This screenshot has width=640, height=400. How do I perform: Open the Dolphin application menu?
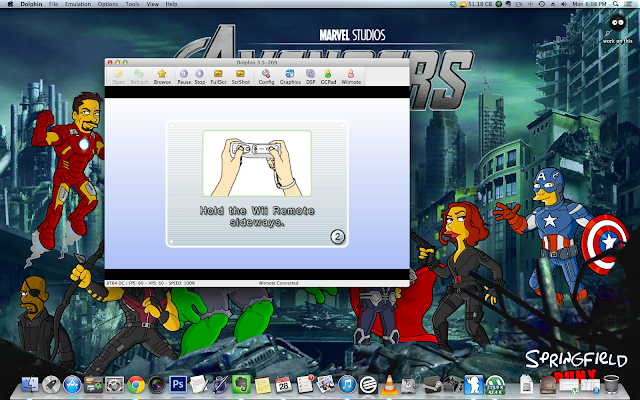coord(31,4)
